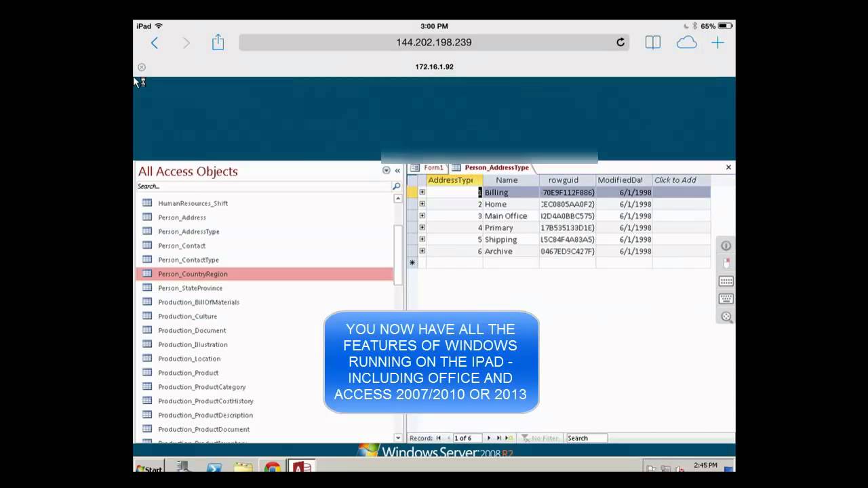Click the rowguid column header
The height and width of the screenshot is (488, 868).
pyautogui.click(x=568, y=180)
